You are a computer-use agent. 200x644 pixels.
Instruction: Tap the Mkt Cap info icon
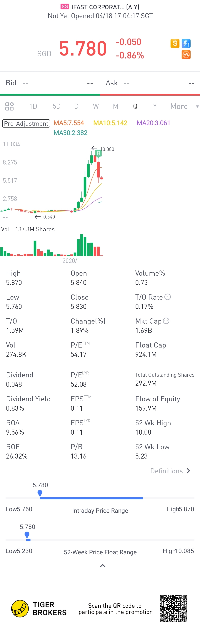[166, 321]
